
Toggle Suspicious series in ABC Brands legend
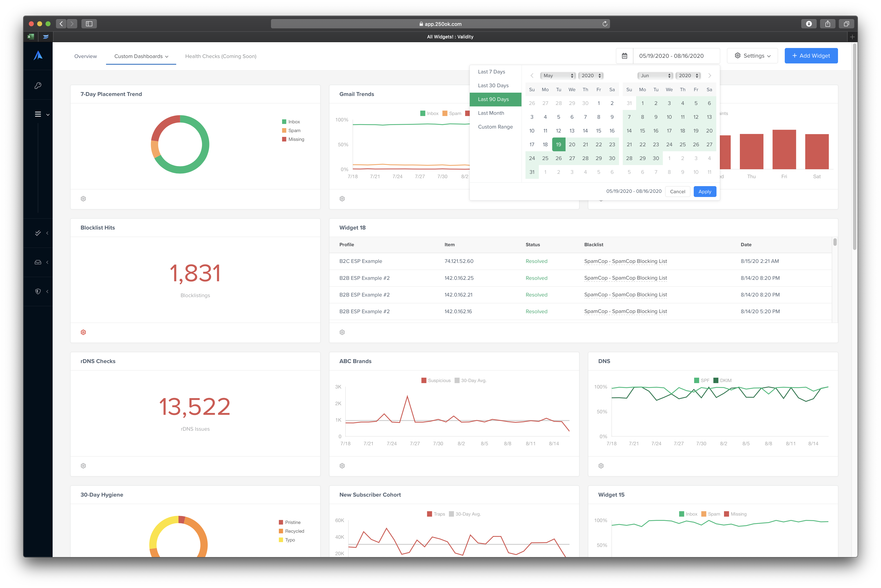(x=436, y=380)
